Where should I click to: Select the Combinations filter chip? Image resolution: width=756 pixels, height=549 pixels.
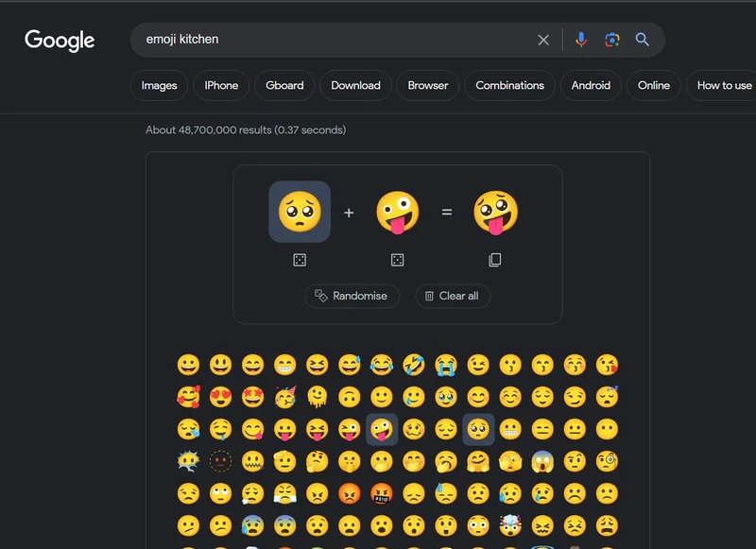pos(508,85)
